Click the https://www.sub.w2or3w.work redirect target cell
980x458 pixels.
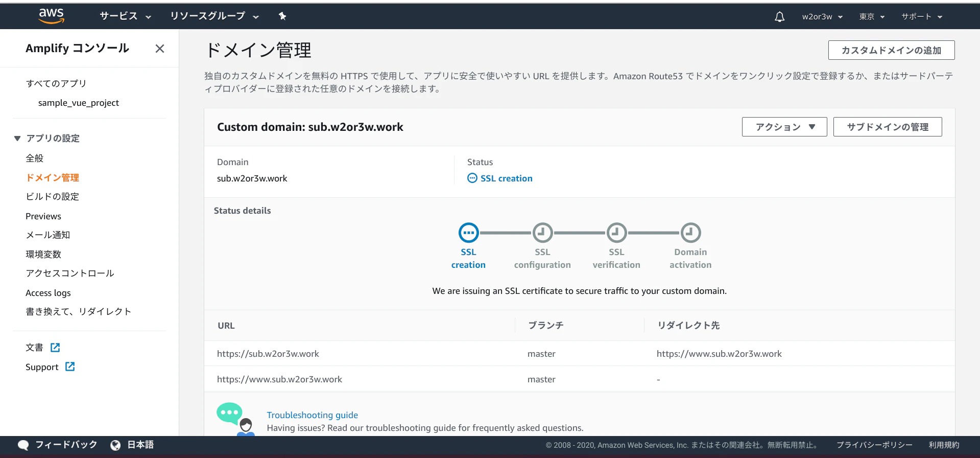click(719, 354)
